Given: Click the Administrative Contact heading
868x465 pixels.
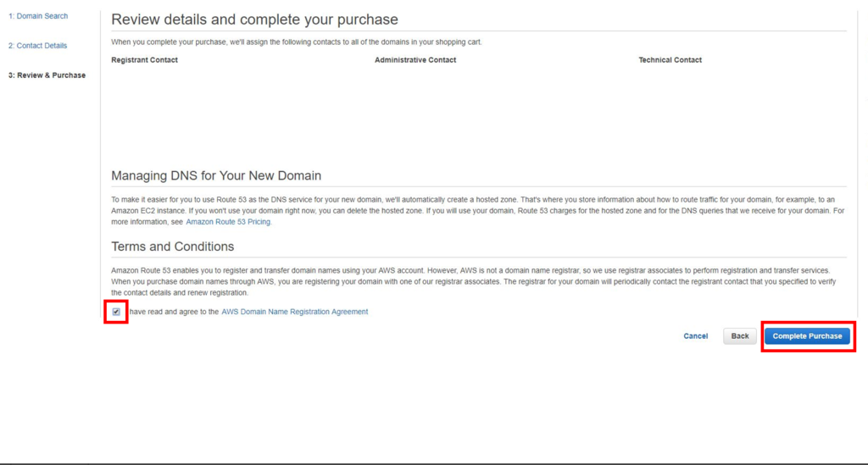Looking at the screenshot, I should coord(415,60).
